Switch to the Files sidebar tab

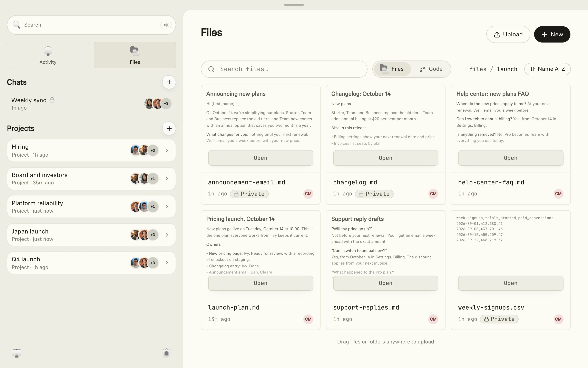(x=135, y=55)
